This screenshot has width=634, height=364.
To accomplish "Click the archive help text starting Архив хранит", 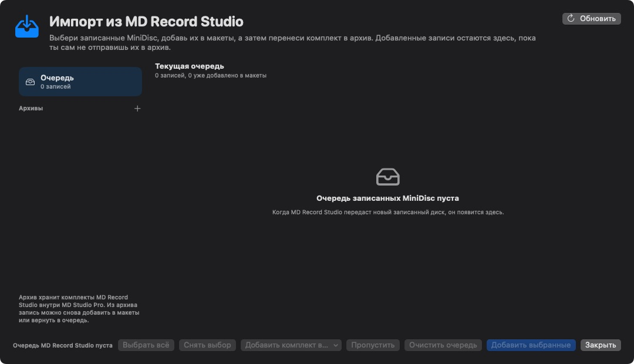I will 79,309.
